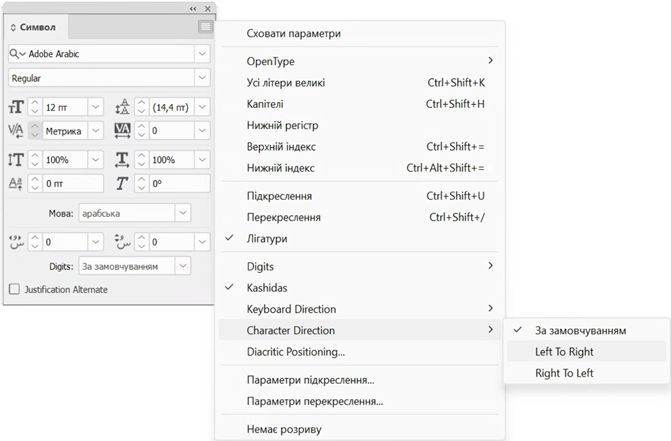The image size is (671, 441).
Task: Open the leading (14,4 пт) dropdown
Action: click(202, 107)
